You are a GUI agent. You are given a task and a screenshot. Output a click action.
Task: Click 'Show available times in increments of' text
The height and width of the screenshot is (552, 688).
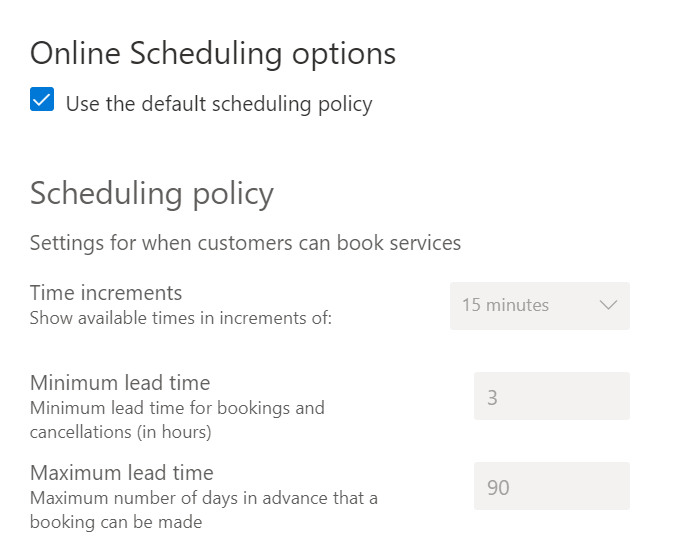coord(180,319)
